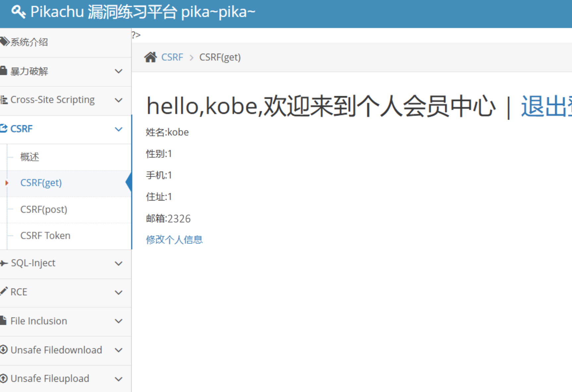Click the download icon beside Unsafe Filedownload
The width and height of the screenshot is (572, 392).
coord(4,350)
